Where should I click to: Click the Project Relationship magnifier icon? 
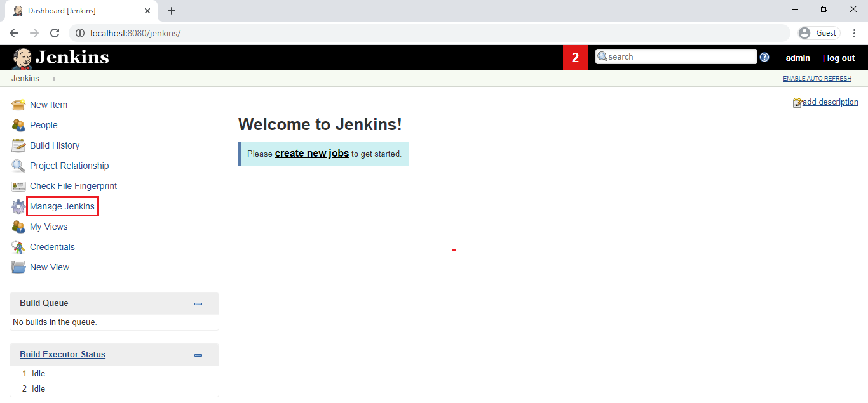(x=18, y=166)
